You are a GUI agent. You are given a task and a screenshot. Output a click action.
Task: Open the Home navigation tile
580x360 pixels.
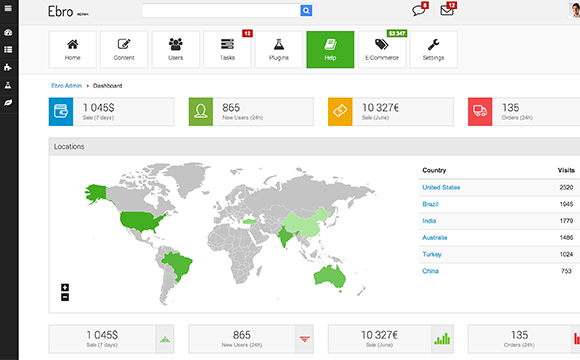pos(72,50)
